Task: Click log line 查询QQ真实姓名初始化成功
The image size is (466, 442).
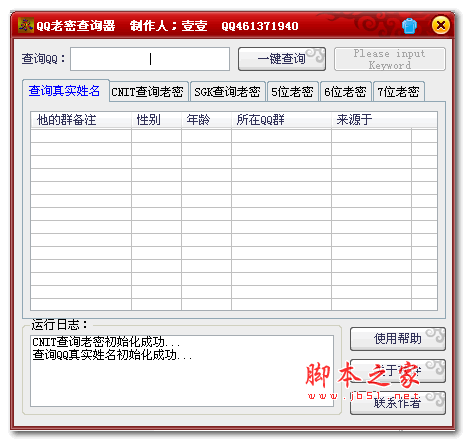Action: click(112, 354)
